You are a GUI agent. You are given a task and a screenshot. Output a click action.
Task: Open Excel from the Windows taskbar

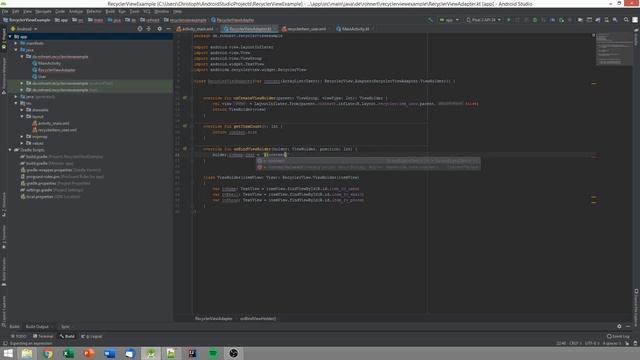click(x=68, y=353)
